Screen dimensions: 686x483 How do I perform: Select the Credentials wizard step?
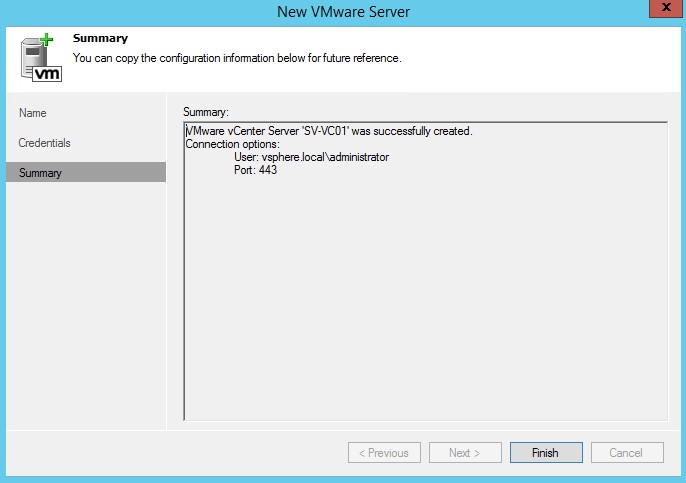coord(44,143)
